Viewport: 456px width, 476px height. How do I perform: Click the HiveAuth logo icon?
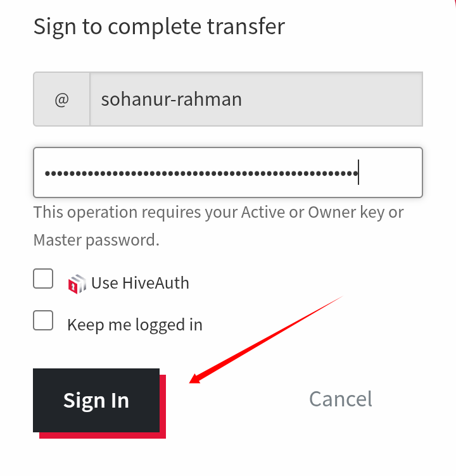77,284
